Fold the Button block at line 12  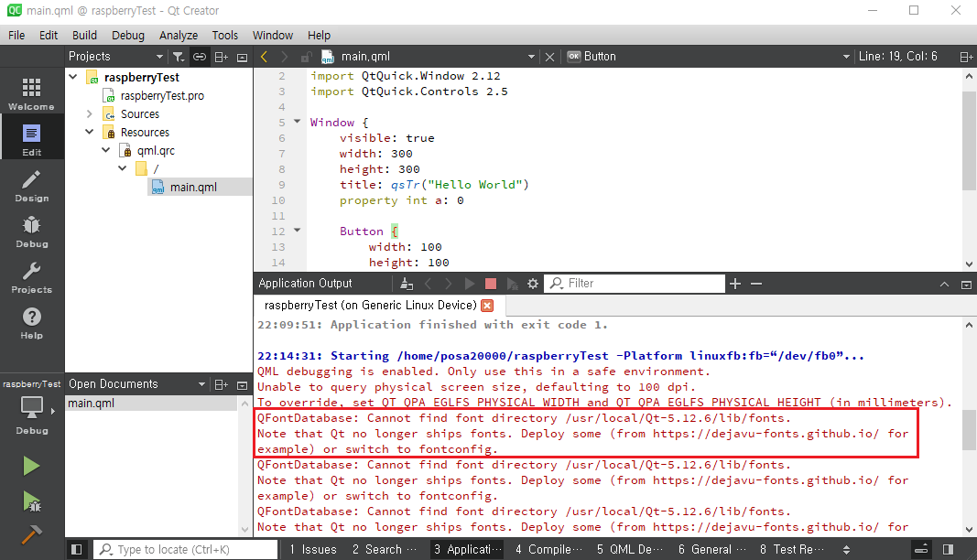[298, 231]
